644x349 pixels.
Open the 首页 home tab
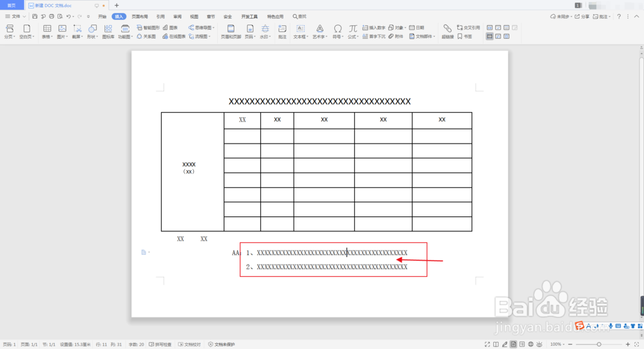[x=12, y=5]
